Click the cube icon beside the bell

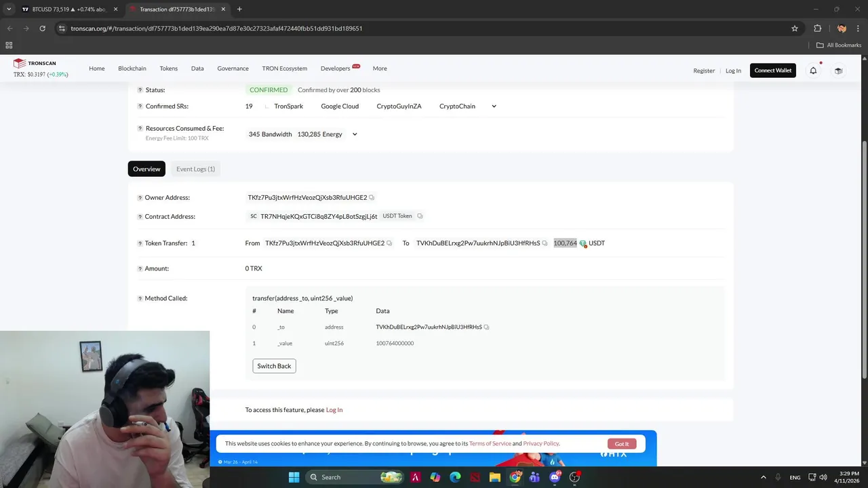point(838,70)
